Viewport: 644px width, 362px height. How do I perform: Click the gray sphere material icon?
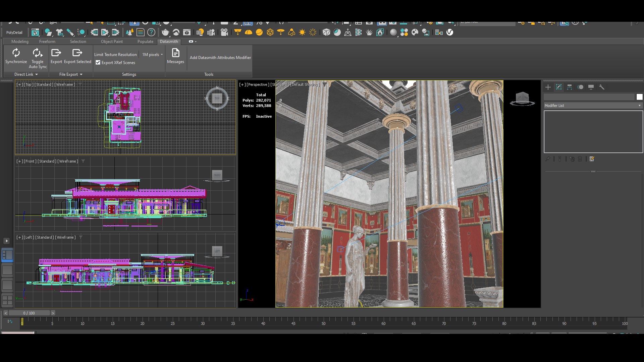[393, 33]
